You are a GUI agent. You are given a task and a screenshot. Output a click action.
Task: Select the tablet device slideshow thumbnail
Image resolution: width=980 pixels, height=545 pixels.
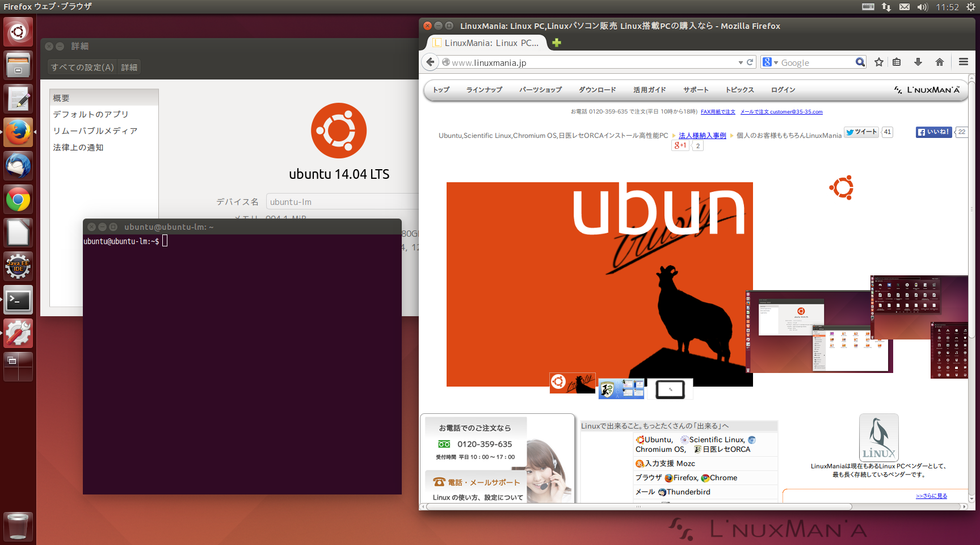[670, 389]
